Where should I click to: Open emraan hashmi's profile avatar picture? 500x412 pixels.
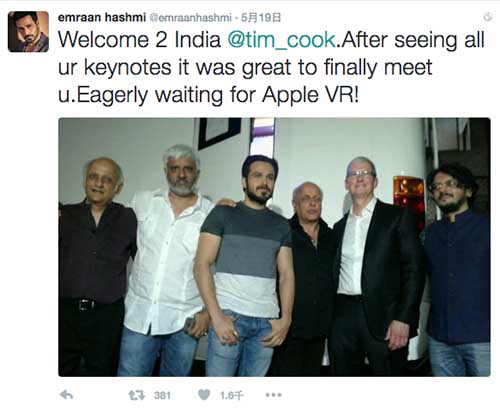click(x=28, y=31)
